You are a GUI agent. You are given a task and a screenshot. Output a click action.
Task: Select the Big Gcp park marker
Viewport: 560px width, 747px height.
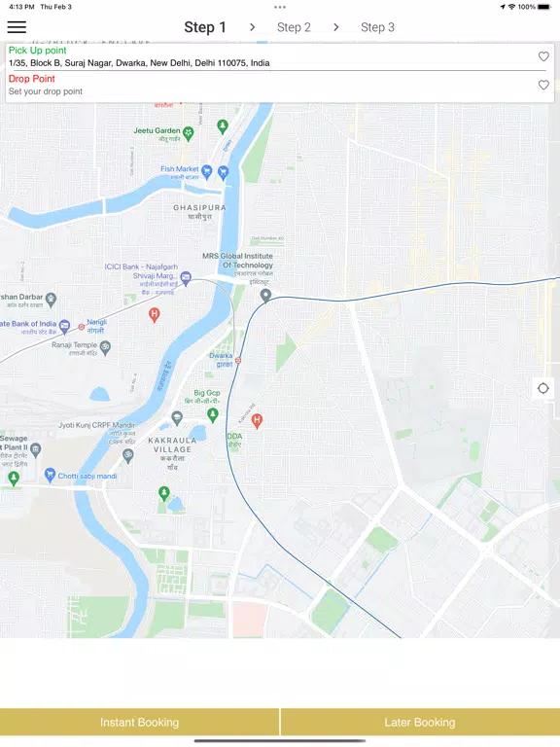tap(213, 414)
